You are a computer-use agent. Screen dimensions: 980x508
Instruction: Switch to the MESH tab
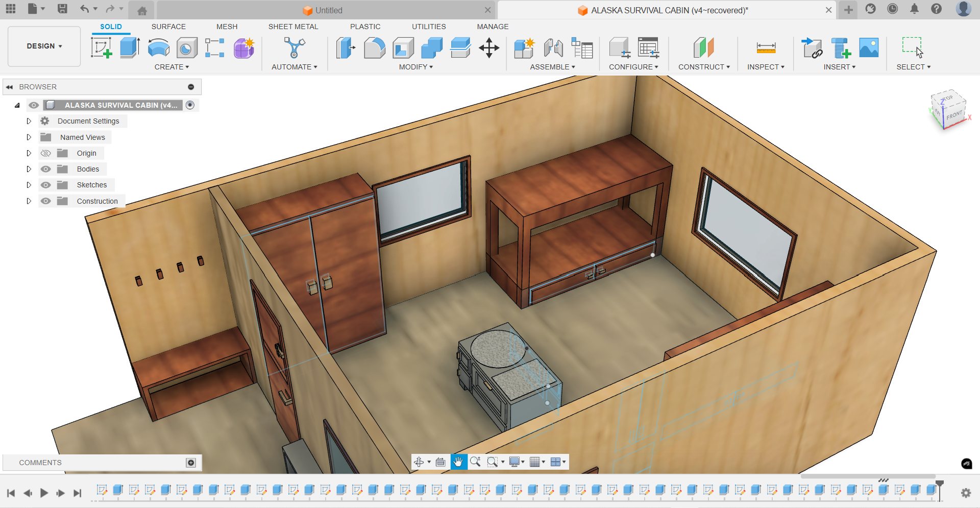coord(227,27)
